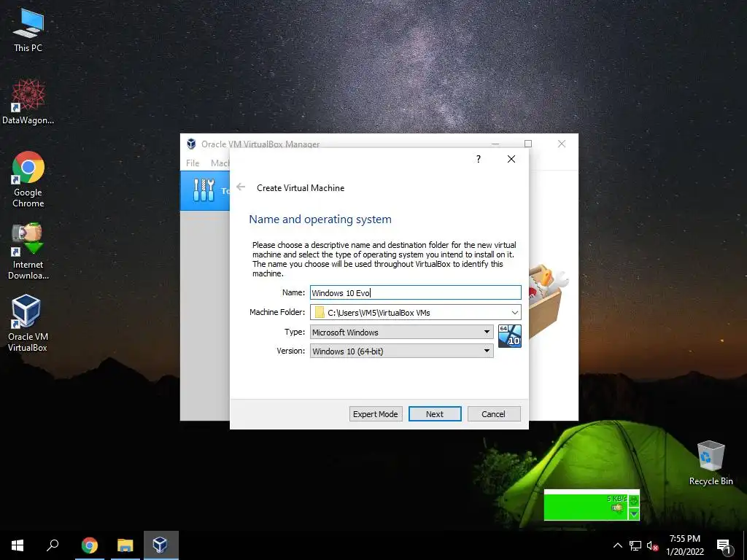Click the Windows 10 64-bit OS icon
This screenshot has height=560, width=747.
point(510,335)
